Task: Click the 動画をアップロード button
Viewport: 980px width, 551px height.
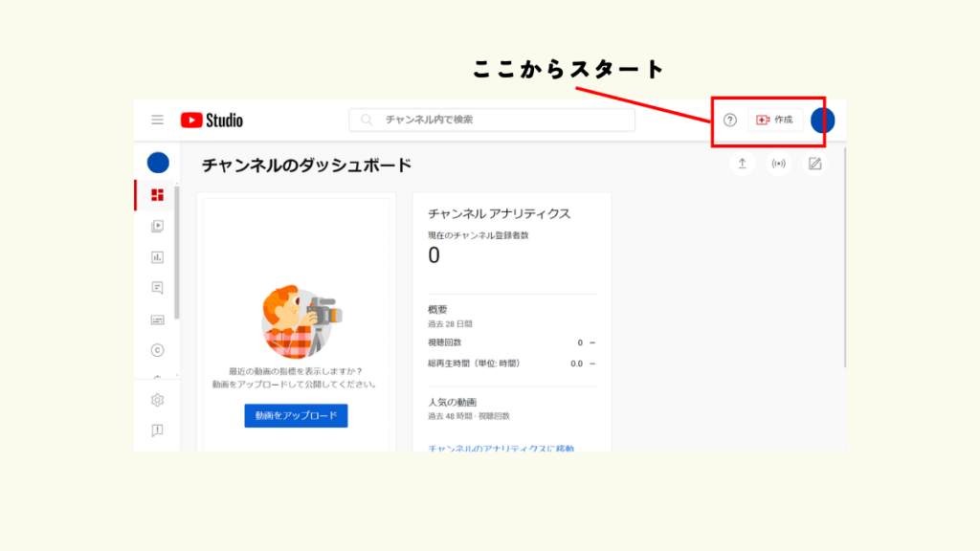Action: point(296,415)
